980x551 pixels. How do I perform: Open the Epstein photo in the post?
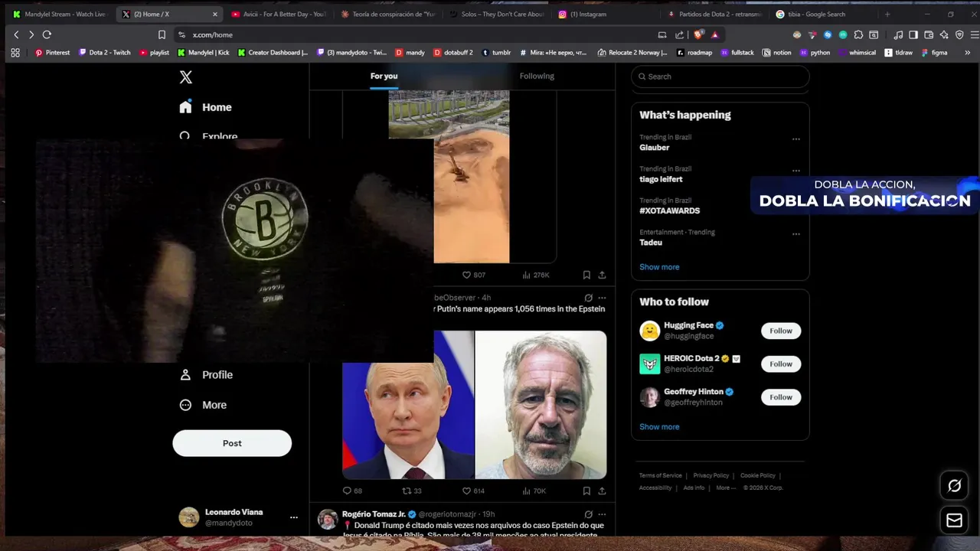pos(541,405)
